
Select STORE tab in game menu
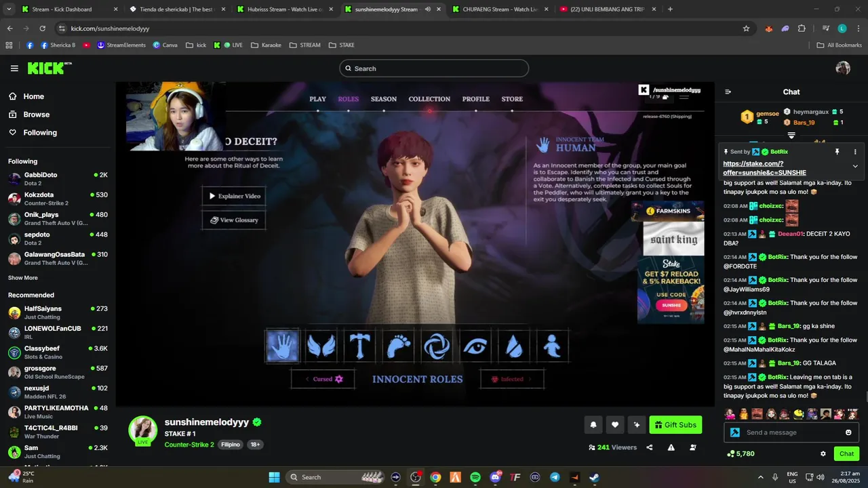(512, 99)
